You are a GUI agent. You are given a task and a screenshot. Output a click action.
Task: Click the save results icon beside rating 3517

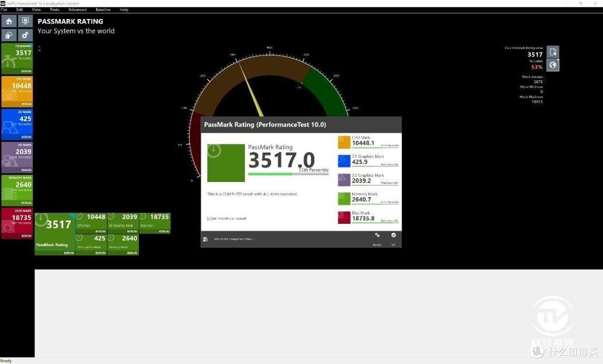[553, 52]
